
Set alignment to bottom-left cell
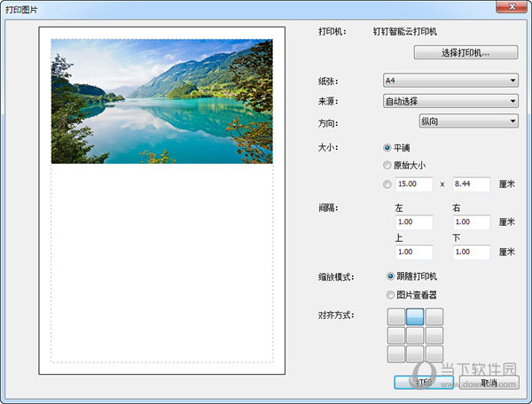396,354
